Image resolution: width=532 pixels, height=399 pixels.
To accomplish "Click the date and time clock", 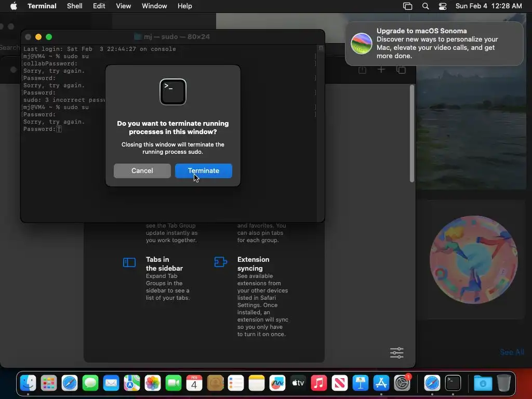I will click(x=488, y=6).
